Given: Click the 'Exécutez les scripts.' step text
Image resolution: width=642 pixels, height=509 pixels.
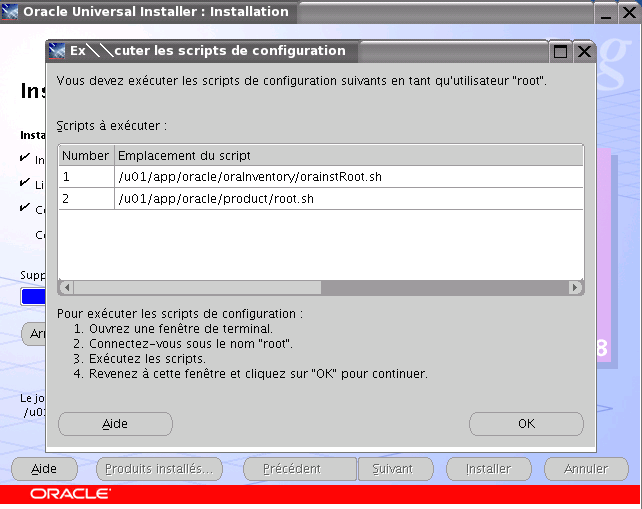Looking at the screenshot, I should (x=147, y=359).
